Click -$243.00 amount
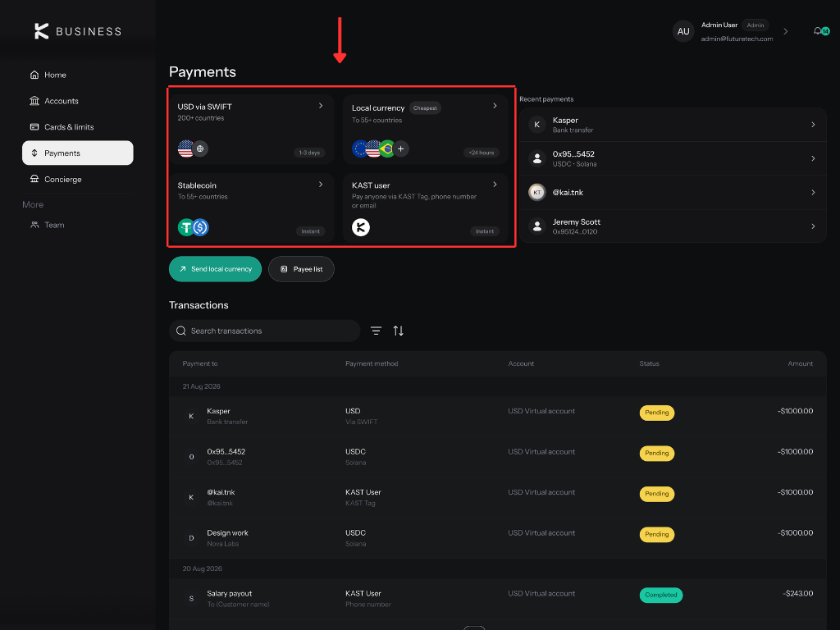The width and height of the screenshot is (840, 630). click(x=797, y=594)
